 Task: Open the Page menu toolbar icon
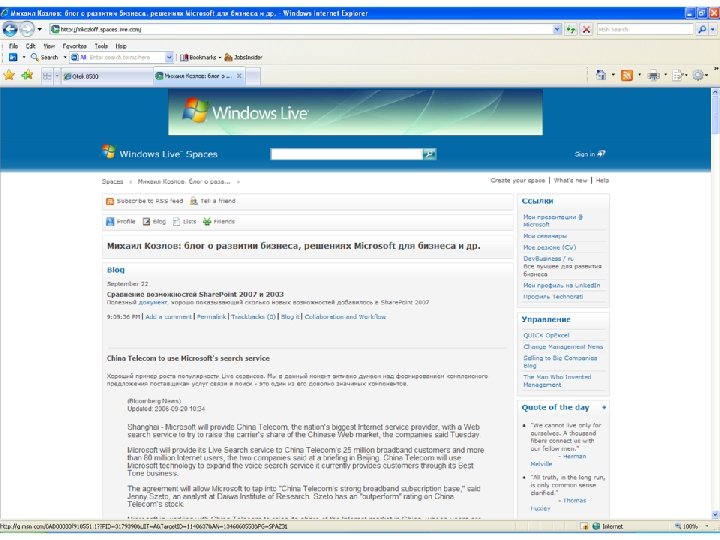click(677, 75)
